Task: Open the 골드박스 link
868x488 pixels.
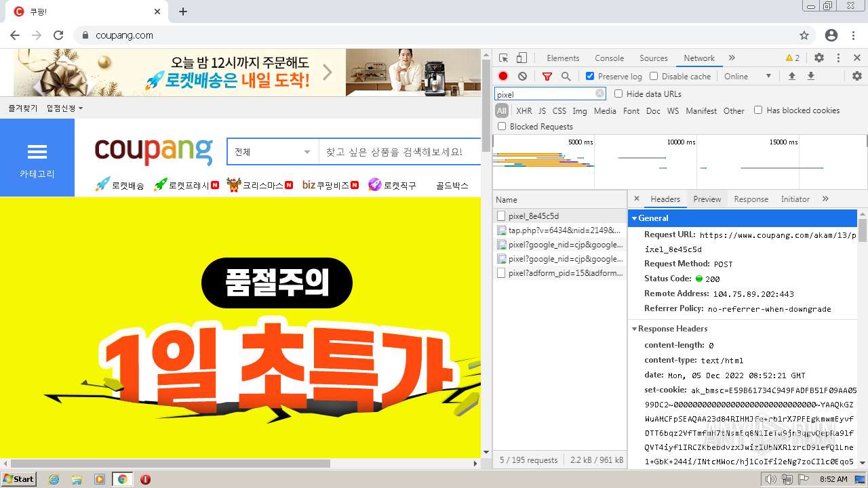Action: click(x=452, y=185)
